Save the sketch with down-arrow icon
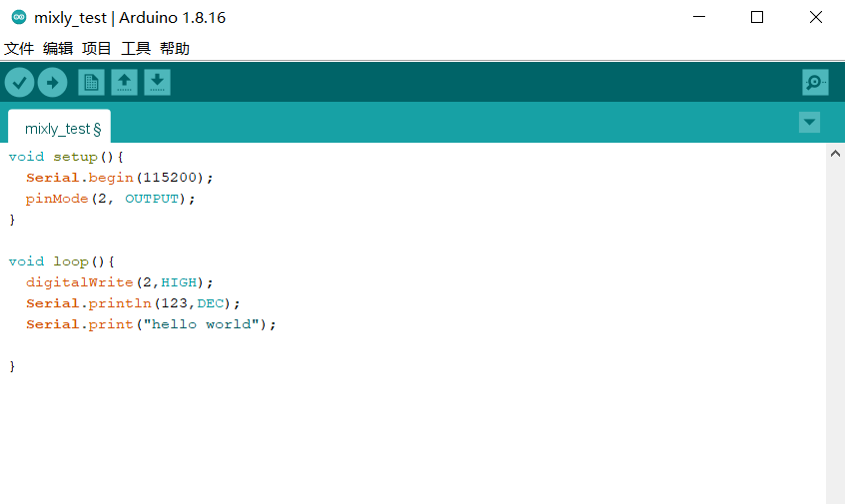Screen dimensions: 845x504 point(157,83)
